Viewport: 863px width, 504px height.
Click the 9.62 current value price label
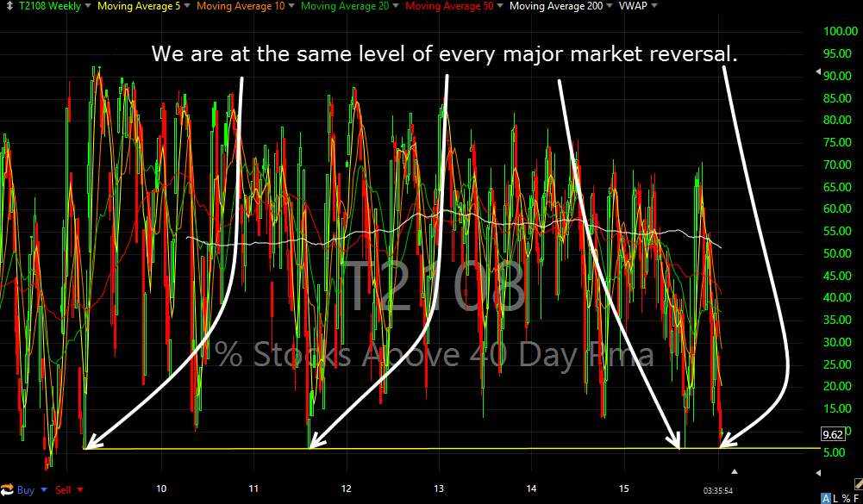point(833,434)
